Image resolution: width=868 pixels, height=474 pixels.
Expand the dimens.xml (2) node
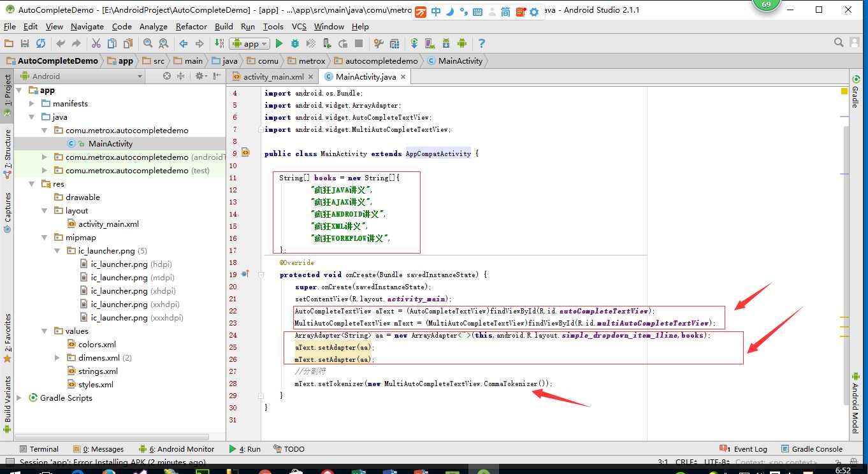coord(57,358)
